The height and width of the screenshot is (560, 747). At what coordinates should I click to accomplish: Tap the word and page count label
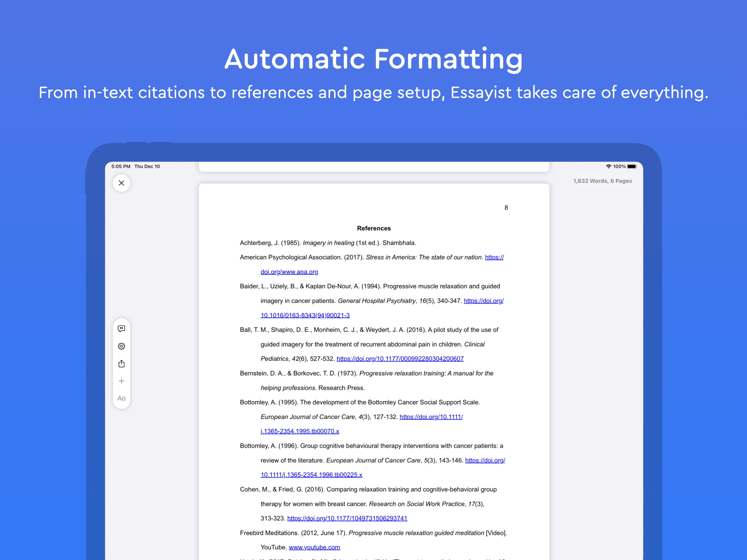602,181
